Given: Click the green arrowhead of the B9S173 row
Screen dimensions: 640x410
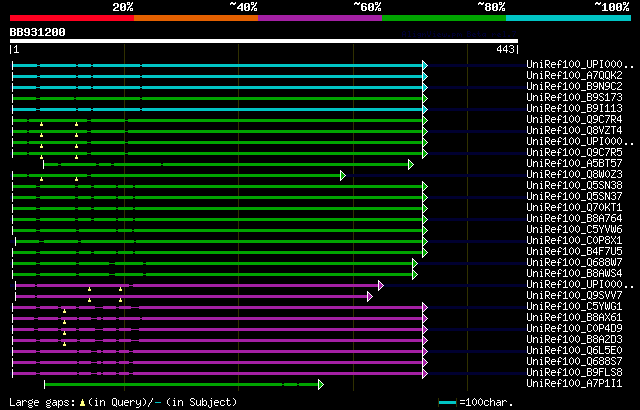Looking at the screenshot, I should (425, 98).
